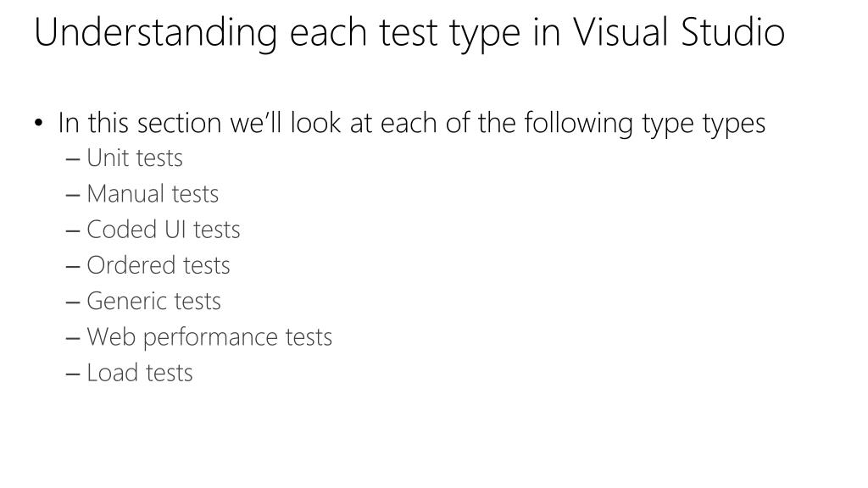This screenshot has height=488, width=868.
Task: Click the dash before 'Load tests'
Action: coord(73,374)
